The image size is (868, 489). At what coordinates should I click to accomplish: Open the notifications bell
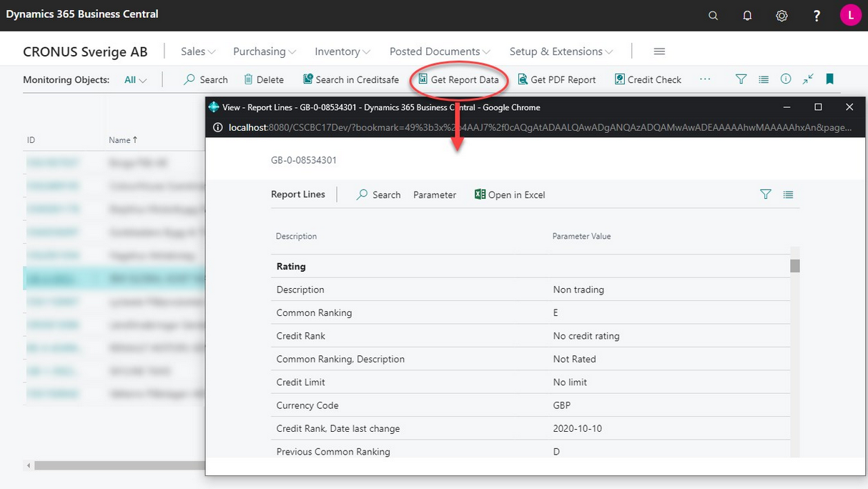(747, 15)
